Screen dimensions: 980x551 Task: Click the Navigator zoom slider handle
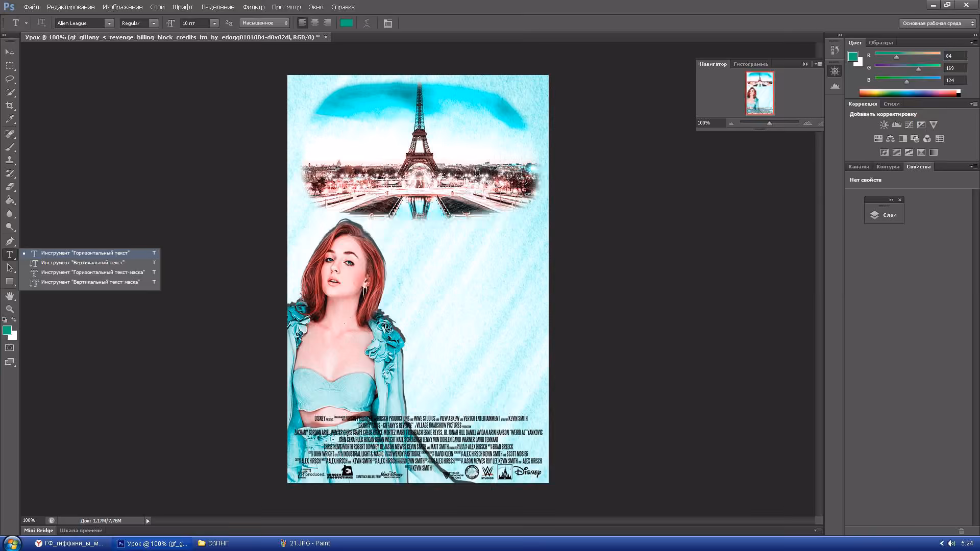769,123
